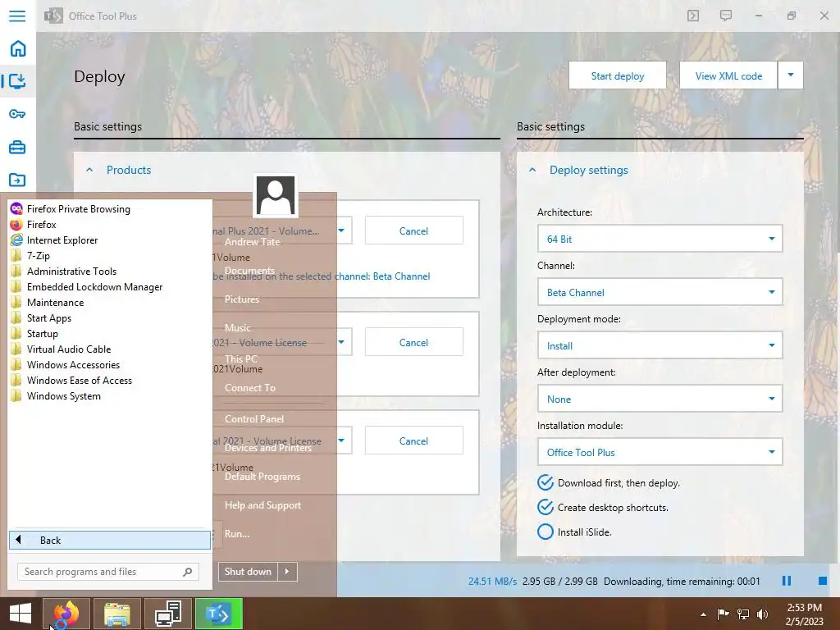Open the folder-arrow icon in sidebar
This screenshot has height=630, width=840.
coord(17,180)
